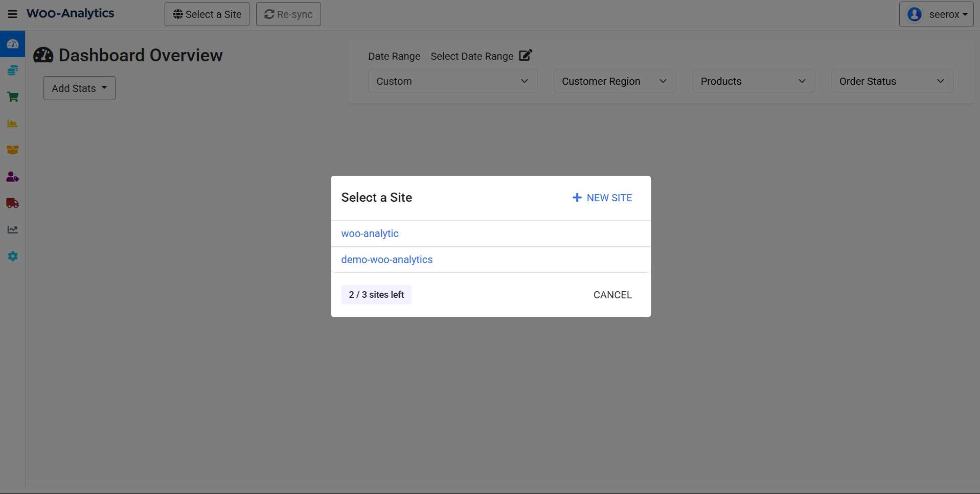Select the customers icon in sidebar
This screenshot has height=494, width=980.
pyautogui.click(x=12, y=176)
